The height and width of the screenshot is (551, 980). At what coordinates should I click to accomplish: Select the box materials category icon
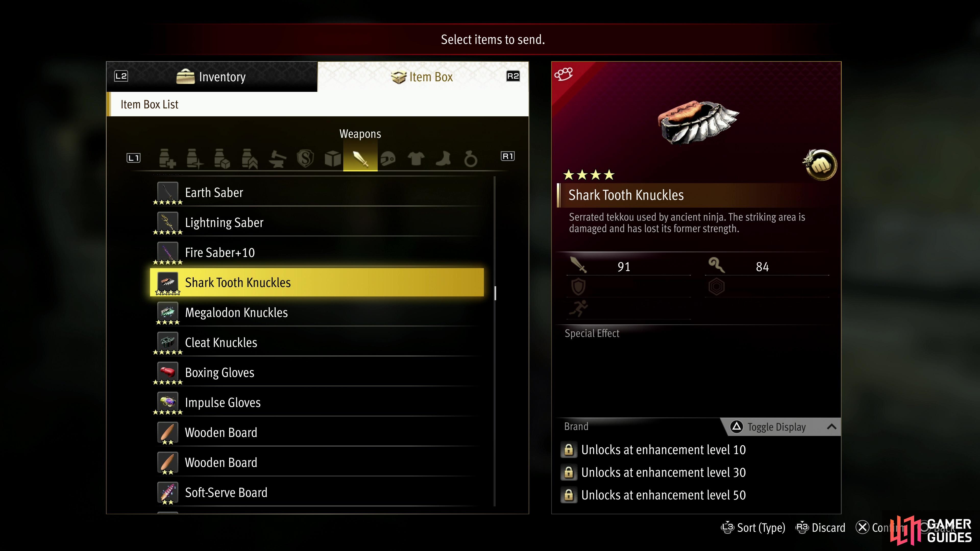point(333,159)
